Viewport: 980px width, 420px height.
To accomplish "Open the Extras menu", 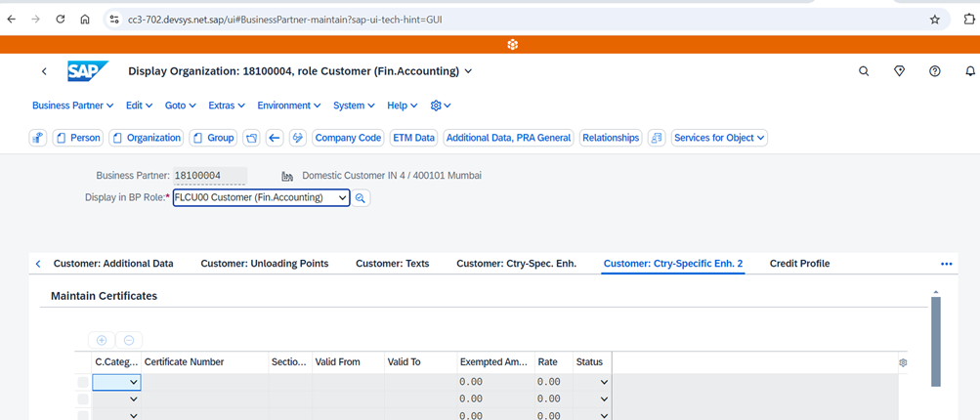I will [227, 105].
